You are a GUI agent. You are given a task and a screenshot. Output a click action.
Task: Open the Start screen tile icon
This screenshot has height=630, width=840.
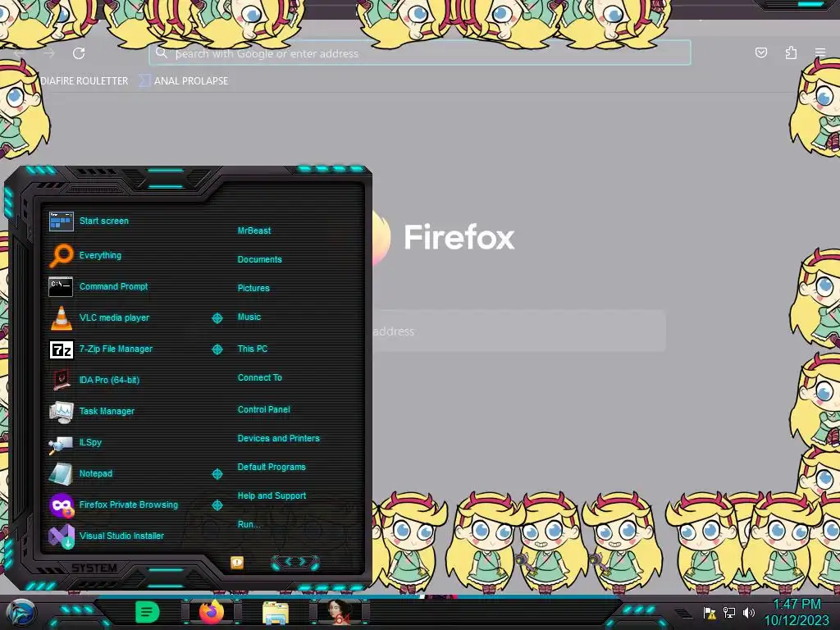[x=61, y=221]
